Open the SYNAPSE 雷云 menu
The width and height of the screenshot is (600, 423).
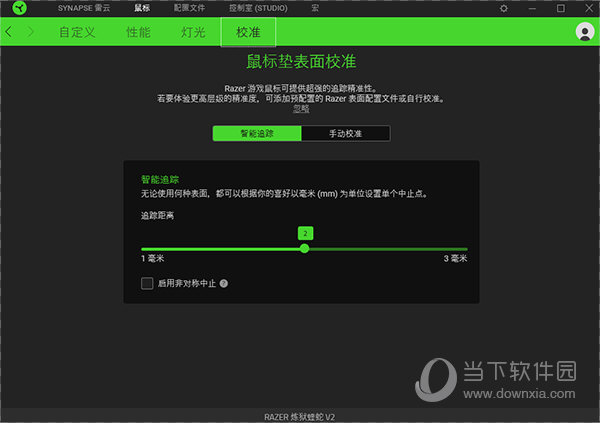point(84,8)
